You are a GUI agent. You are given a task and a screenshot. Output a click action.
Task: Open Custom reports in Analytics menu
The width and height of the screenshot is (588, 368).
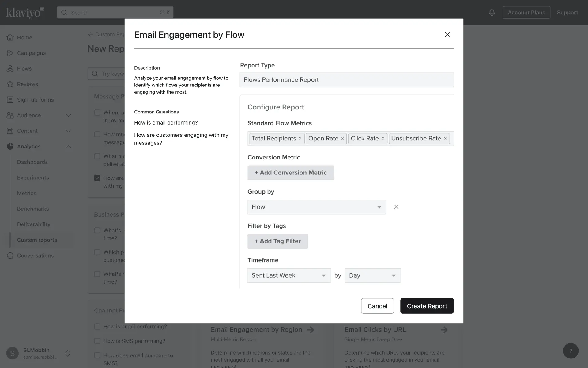click(37, 240)
